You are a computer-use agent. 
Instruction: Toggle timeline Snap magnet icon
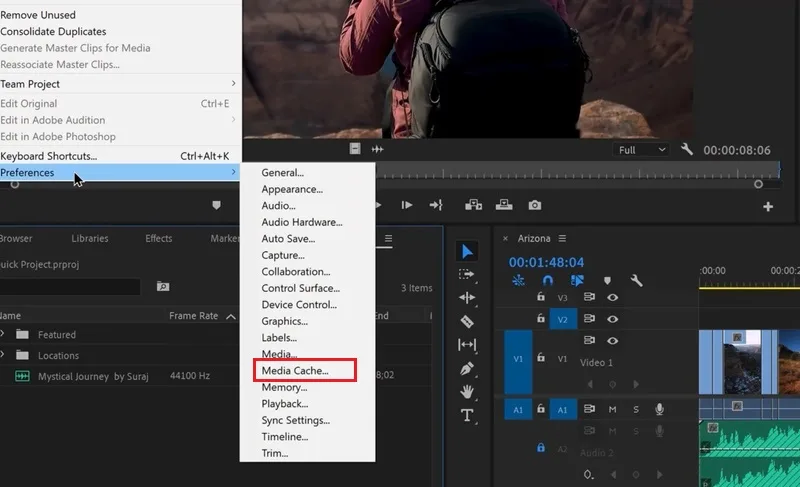point(547,280)
